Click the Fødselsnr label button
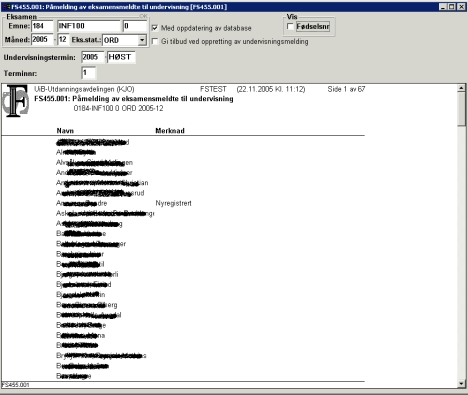This screenshot has height=395, width=468. coord(313,26)
